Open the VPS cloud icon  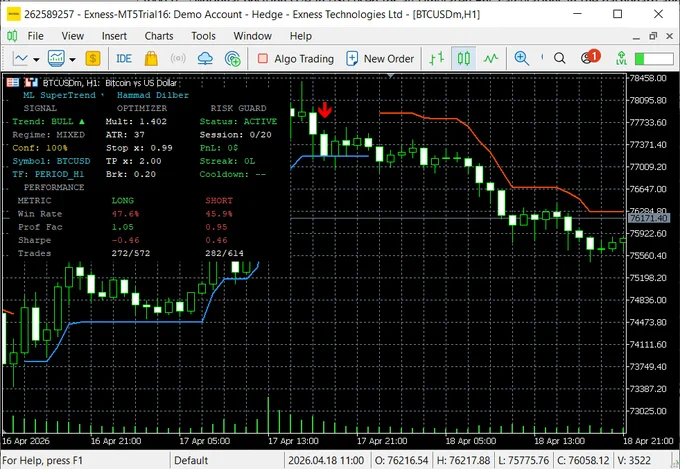[205, 59]
